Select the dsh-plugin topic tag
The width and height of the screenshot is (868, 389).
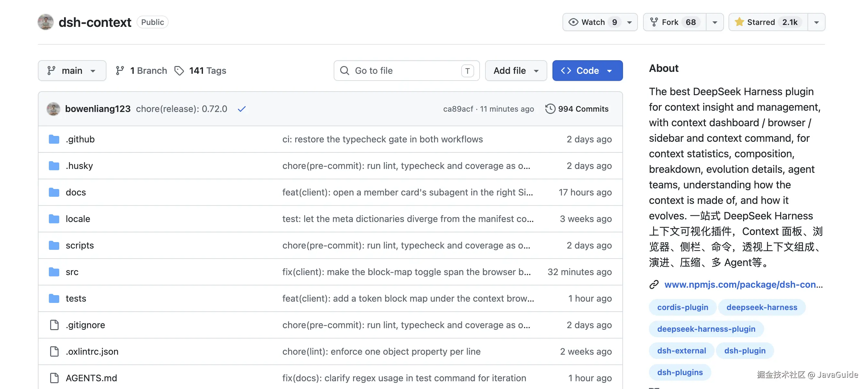click(x=745, y=350)
